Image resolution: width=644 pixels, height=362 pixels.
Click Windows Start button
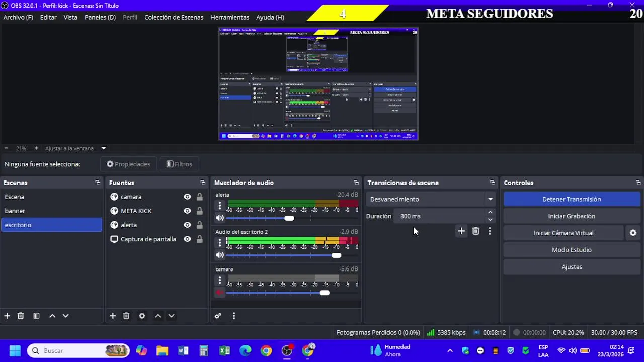(15, 351)
